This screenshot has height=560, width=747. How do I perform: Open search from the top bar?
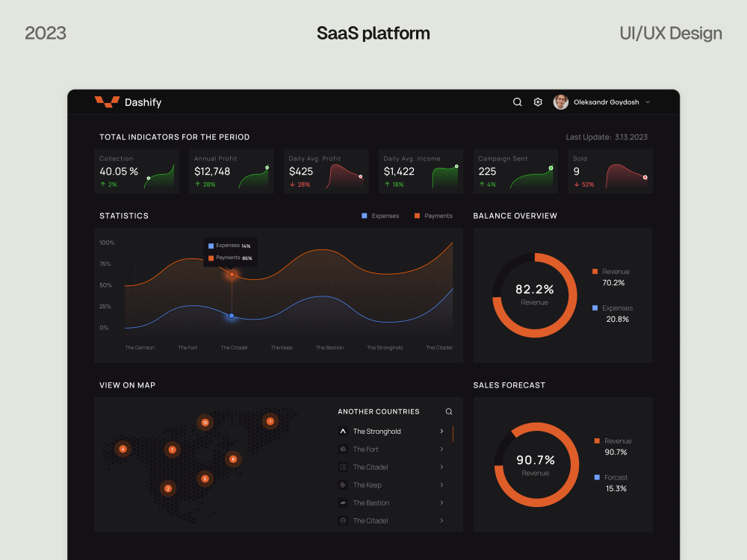coord(518,102)
